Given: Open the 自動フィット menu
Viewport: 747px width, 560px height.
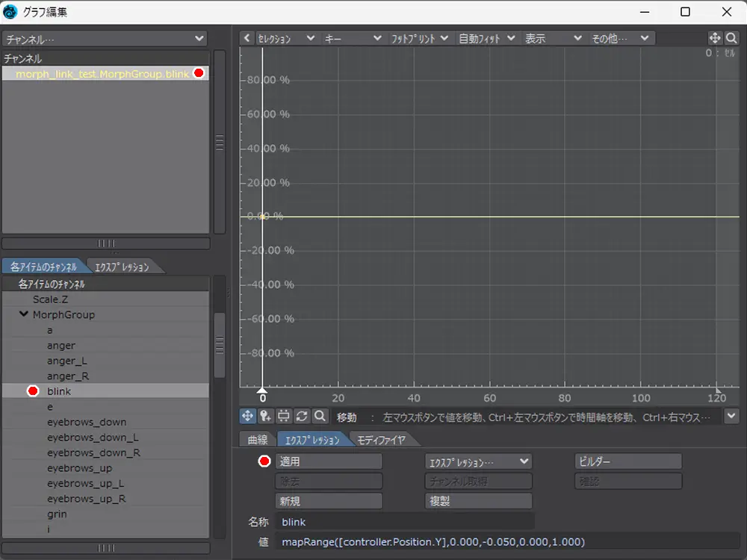Looking at the screenshot, I should 486,38.
